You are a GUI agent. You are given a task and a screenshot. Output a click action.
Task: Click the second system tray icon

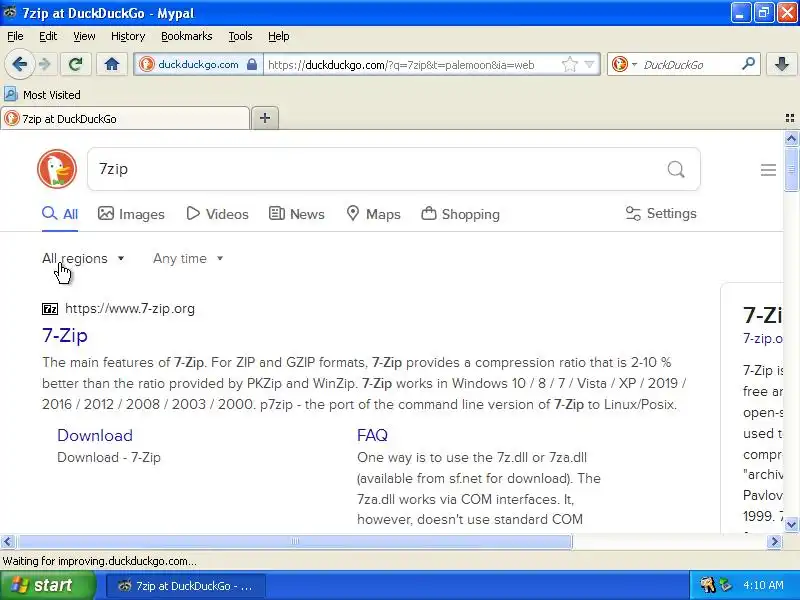[x=725, y=585]
